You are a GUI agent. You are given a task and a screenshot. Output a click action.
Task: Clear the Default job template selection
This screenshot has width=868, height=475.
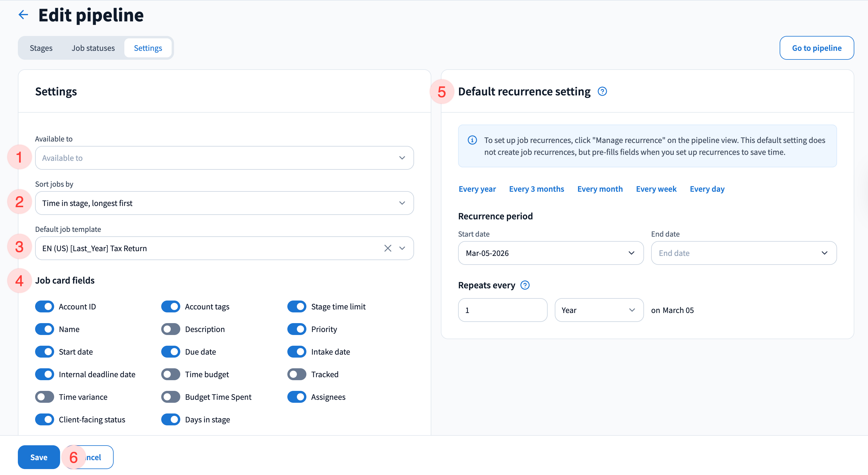[388, 248]
